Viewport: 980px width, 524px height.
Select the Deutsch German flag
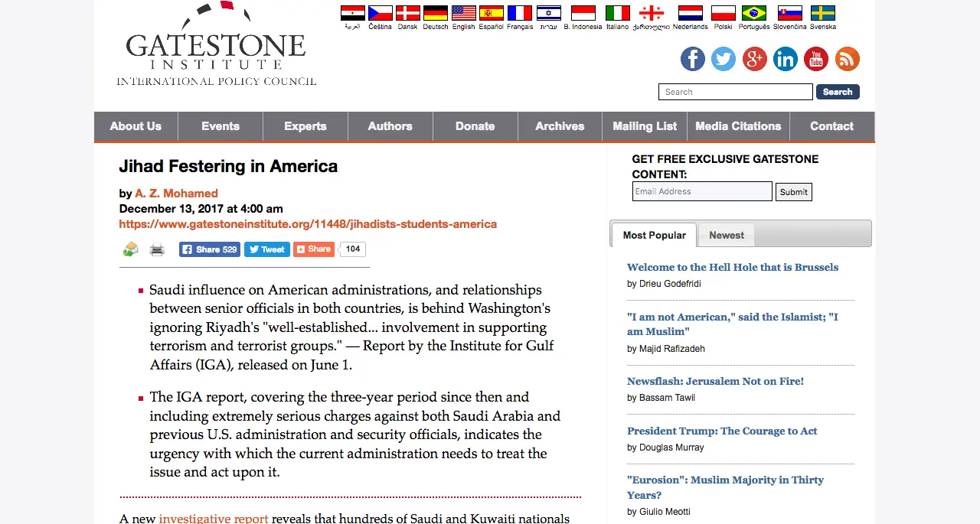[x=436, y=13]
